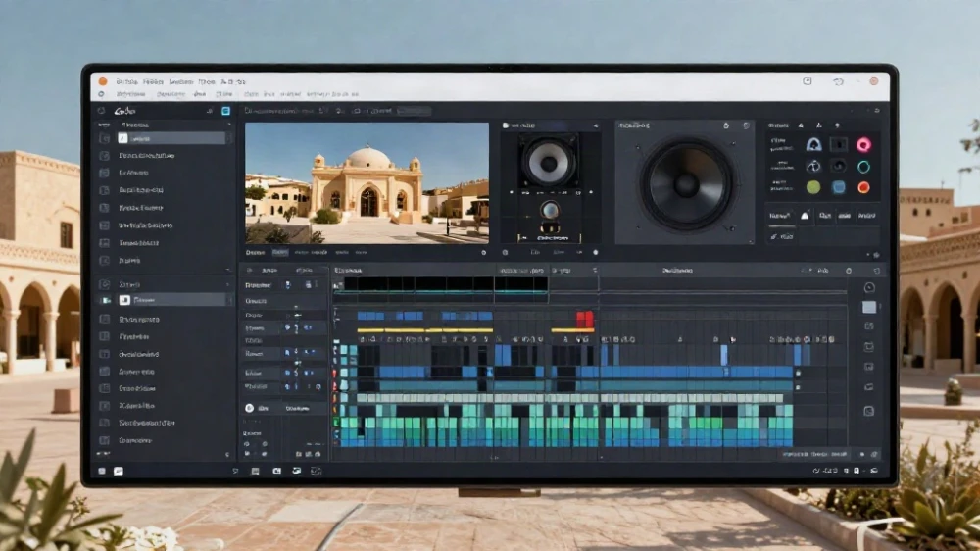Choose the blue rounded square icon in the effects grid

tap(838, 187)
